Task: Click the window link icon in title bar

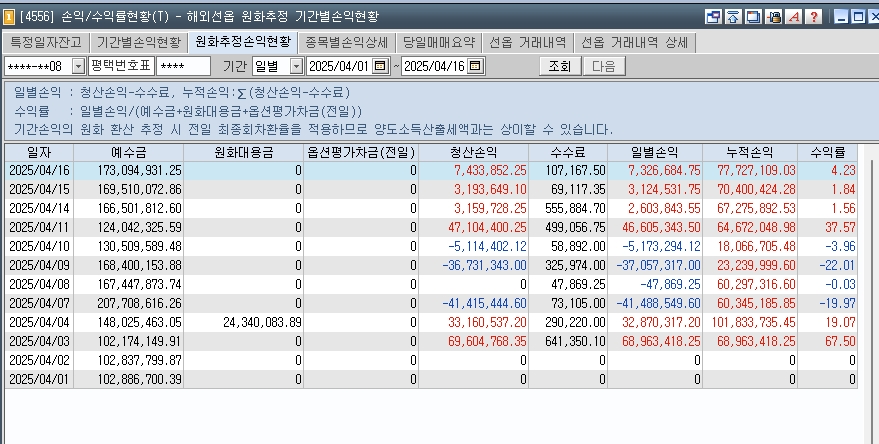Action: pyautogui.click(x=713, y=17)
